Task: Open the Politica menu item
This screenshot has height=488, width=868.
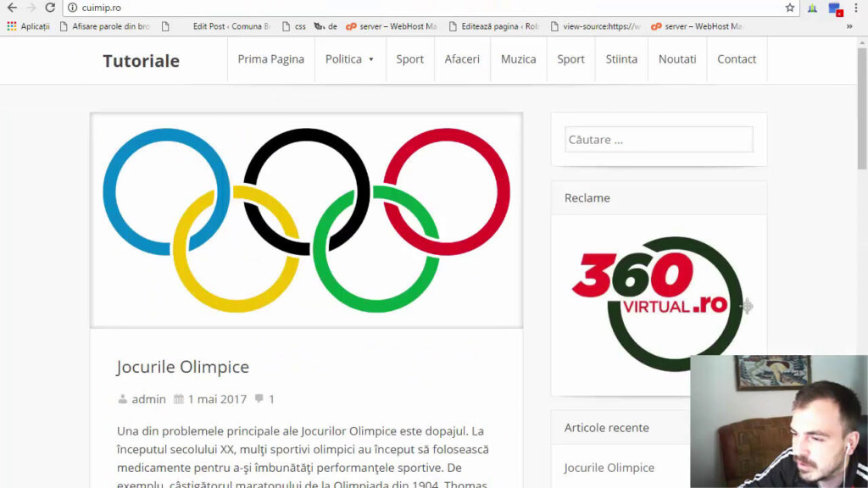Action: [343, 59]
